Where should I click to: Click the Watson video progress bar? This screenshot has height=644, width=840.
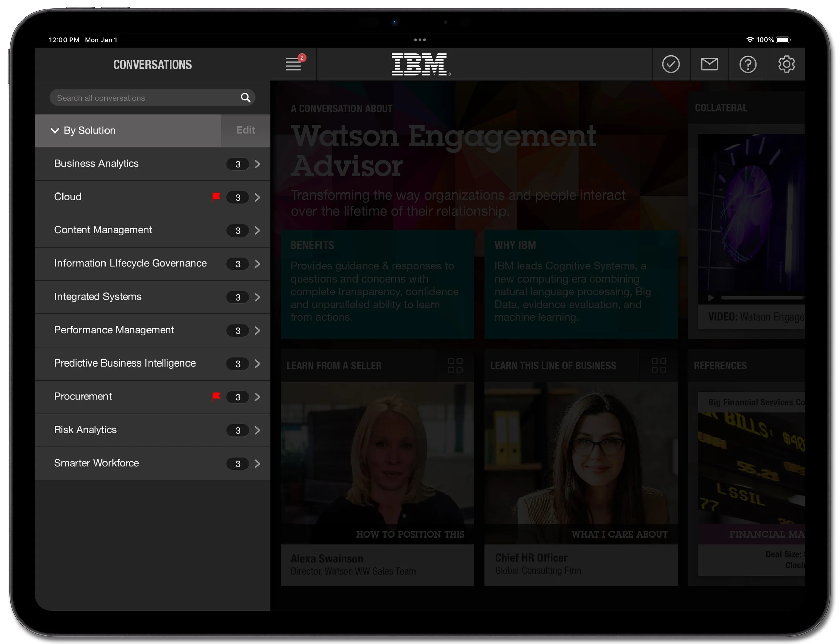[761, 298]
